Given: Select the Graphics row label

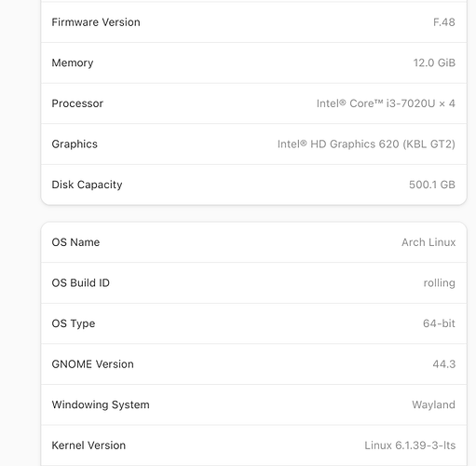Looking at the screenshot, I should click(x=75, y=144).
